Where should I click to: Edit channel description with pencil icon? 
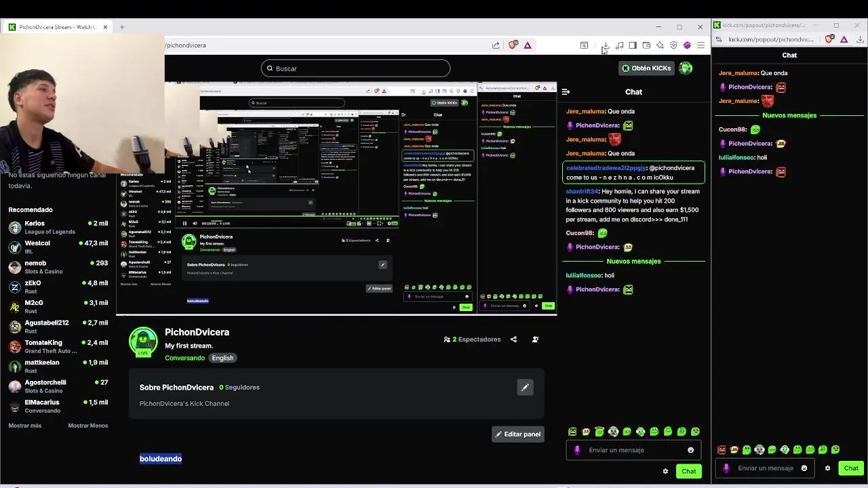coord(525,387)
